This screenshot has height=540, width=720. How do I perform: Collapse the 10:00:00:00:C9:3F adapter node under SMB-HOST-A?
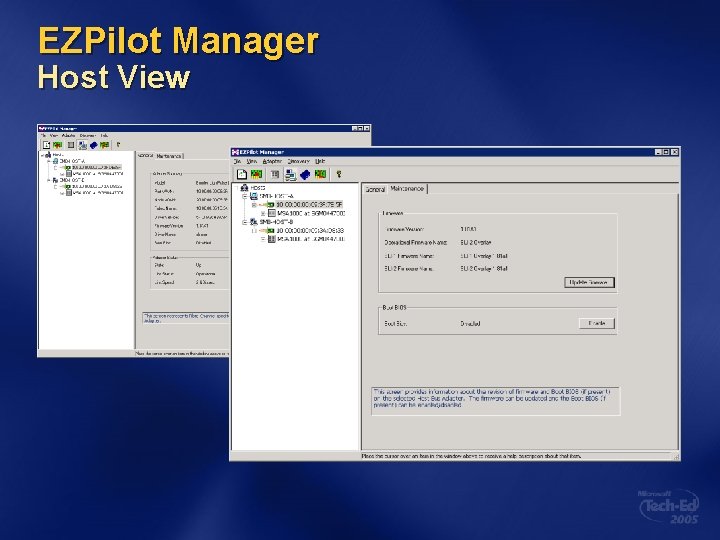pos(253,205)
